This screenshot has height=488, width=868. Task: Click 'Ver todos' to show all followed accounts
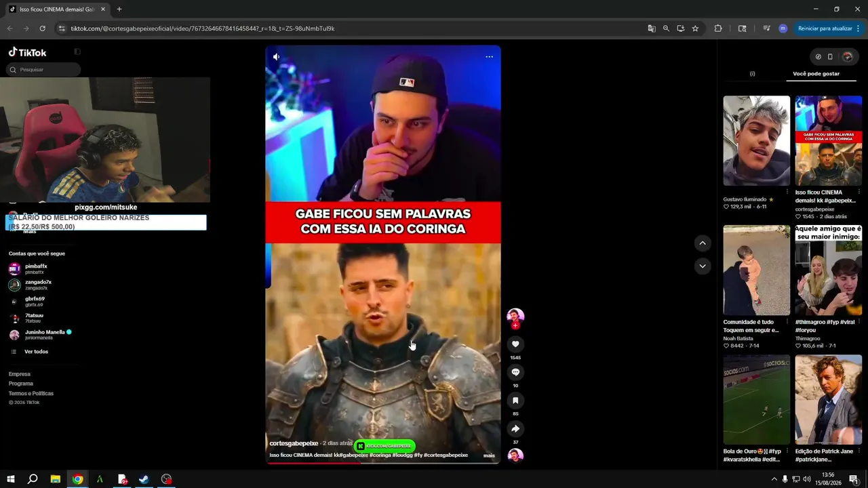click(x=36, y=352)
